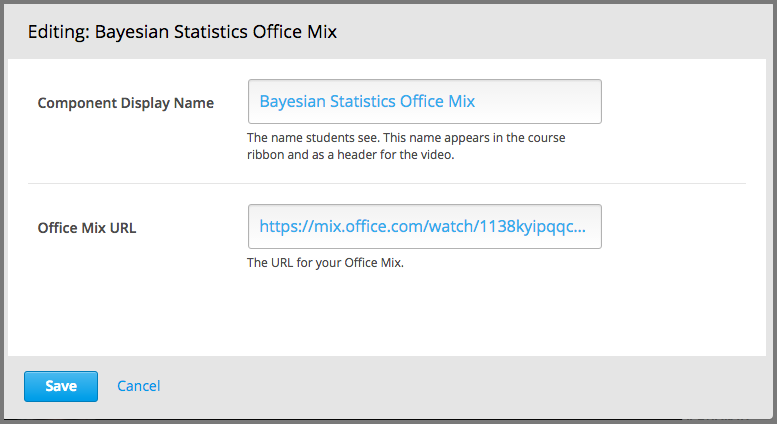This screenshot has width=777, height=424.
Task: Click the word "Office" in the display name field
Action: [419, 102]
